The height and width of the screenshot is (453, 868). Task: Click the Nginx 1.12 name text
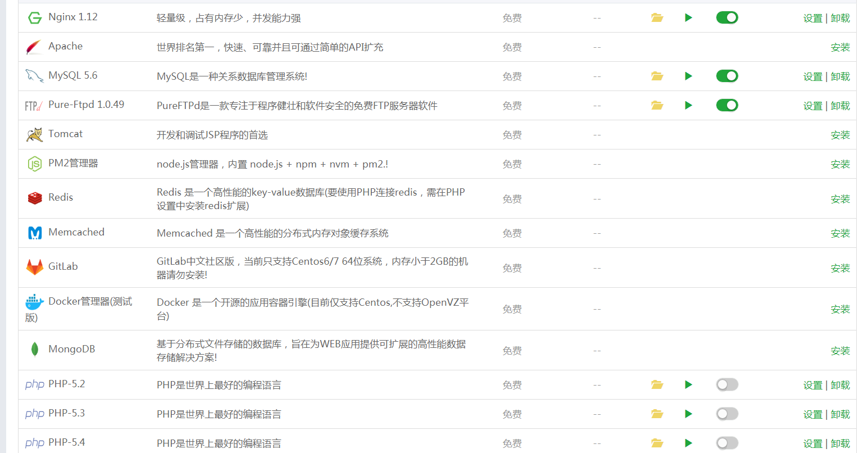click(73, 17)
